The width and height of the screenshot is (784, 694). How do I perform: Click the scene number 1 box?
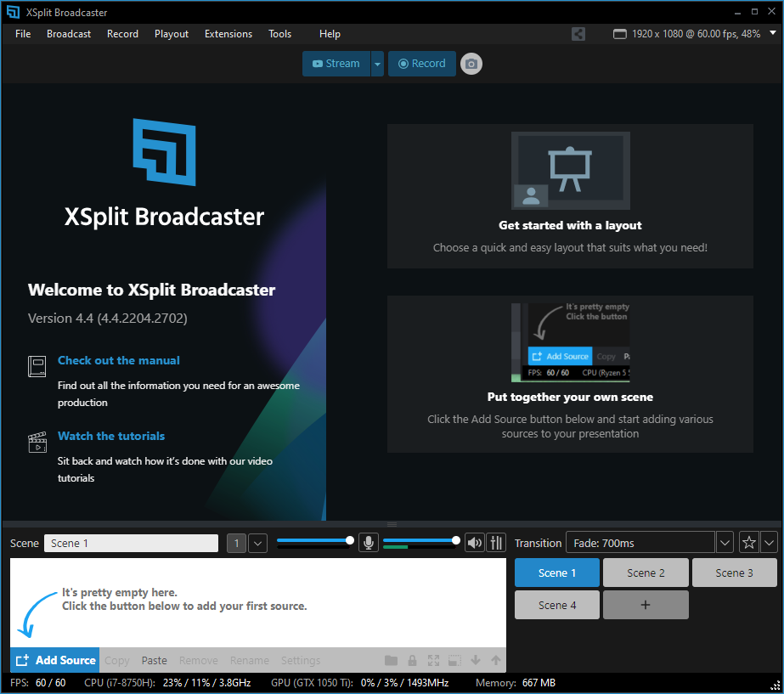(236, 543)
